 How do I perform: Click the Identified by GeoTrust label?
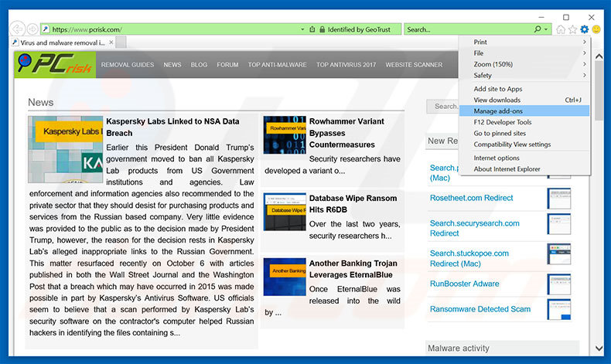pyautogui.click(x=359, y=29)
